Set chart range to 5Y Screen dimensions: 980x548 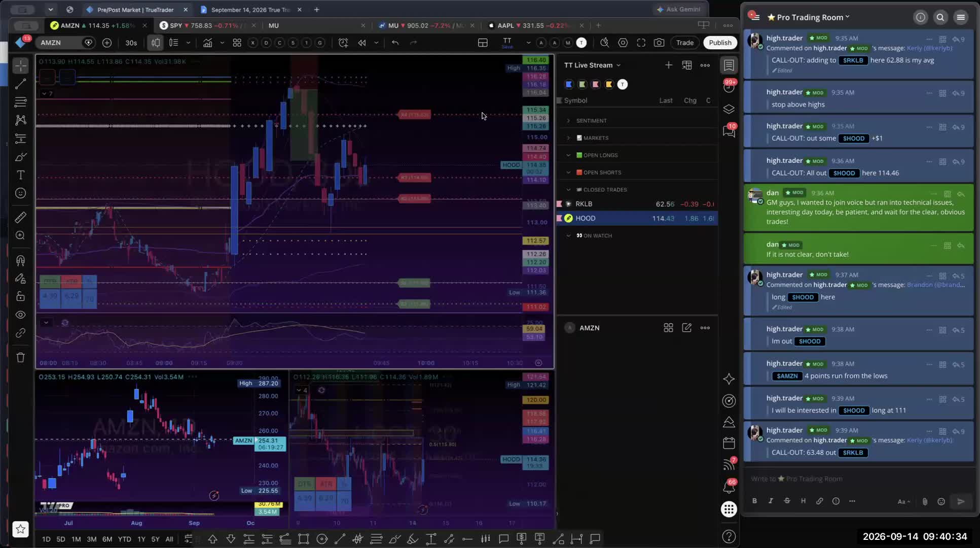click(x=155, y=539)
